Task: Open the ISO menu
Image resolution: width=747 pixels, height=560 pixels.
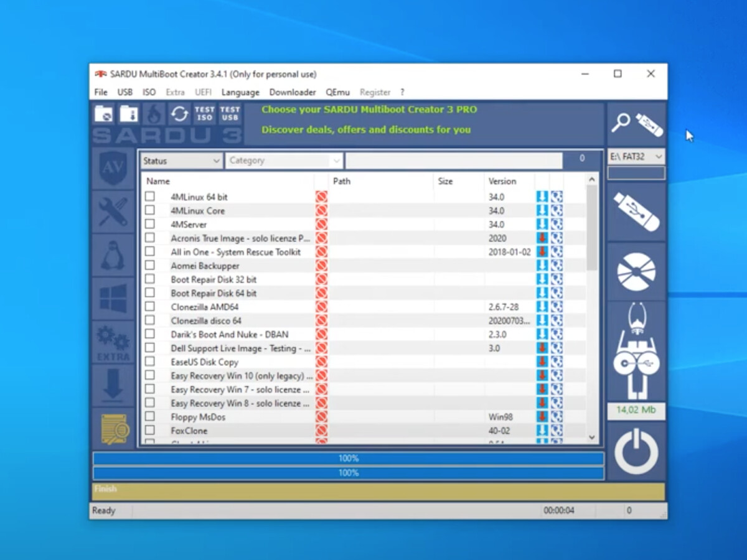Action: pyautogui.click(x=149, y=92)
